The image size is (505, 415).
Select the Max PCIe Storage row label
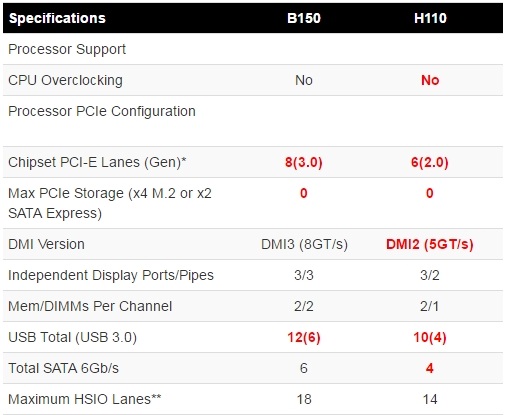click(x=110, y=203)
